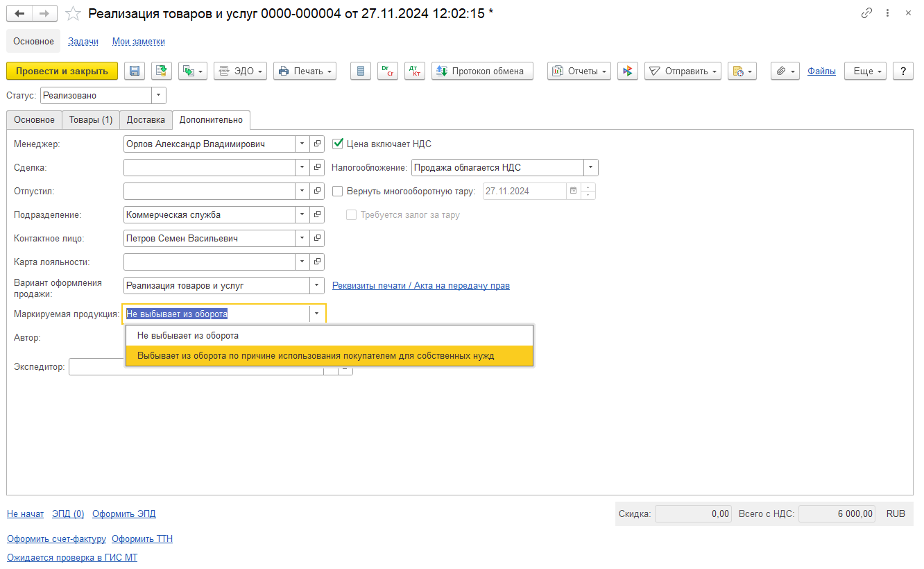Open Реквизиты печати / Акта на передачу прав

click(421, 285)
